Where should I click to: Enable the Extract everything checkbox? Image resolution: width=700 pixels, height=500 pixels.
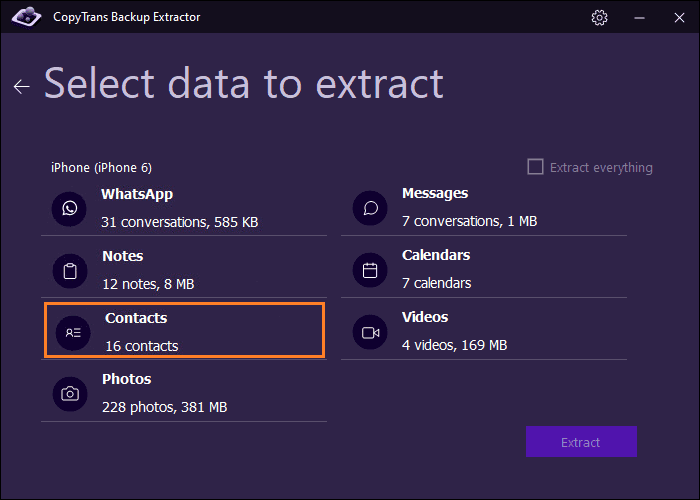pyautogui.click(x=535, y=167)
